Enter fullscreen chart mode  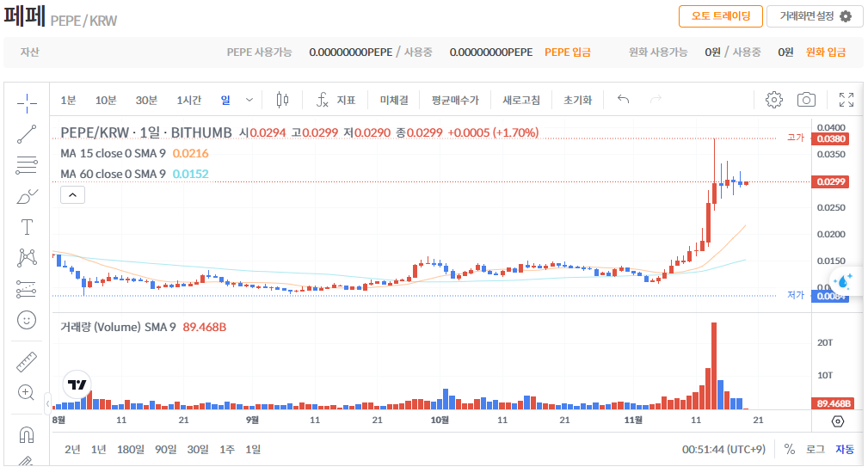click(846, 100)
